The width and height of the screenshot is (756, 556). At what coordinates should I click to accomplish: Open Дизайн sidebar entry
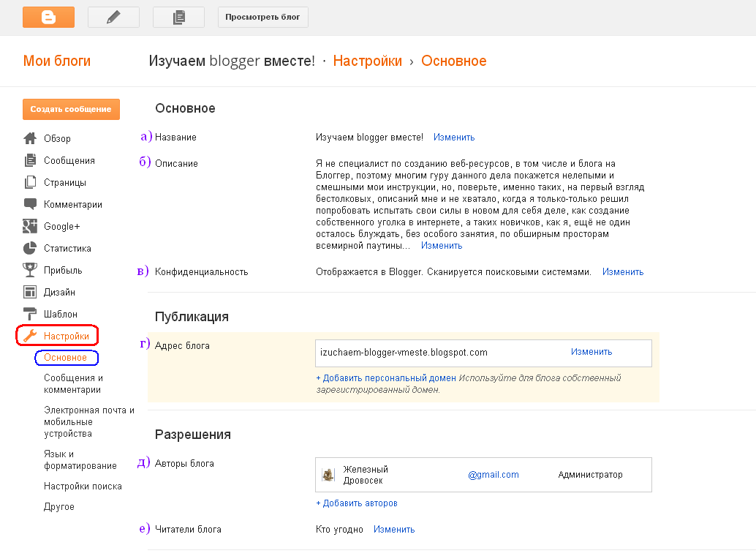point(59,293)
